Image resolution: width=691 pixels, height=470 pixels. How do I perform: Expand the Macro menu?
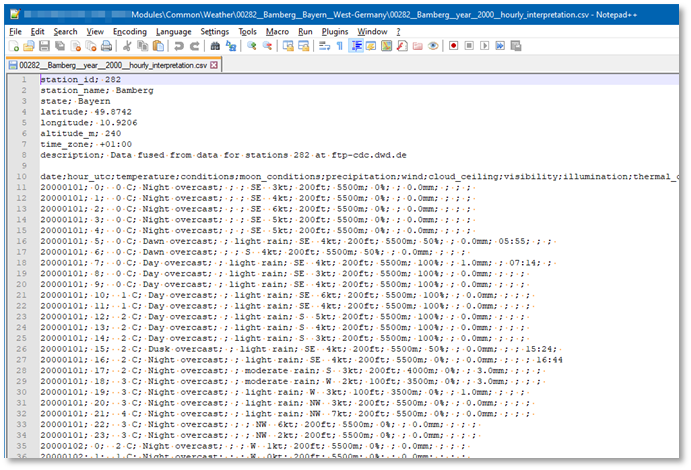(277, 32)
